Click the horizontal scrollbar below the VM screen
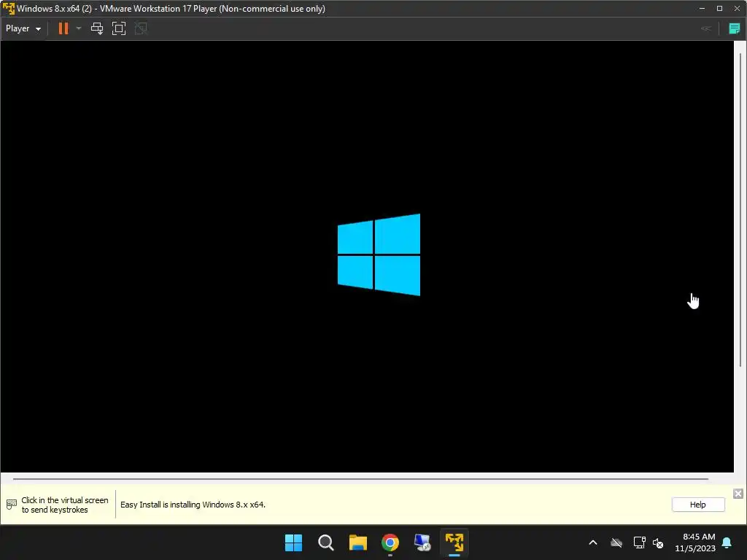 (360, 478)
